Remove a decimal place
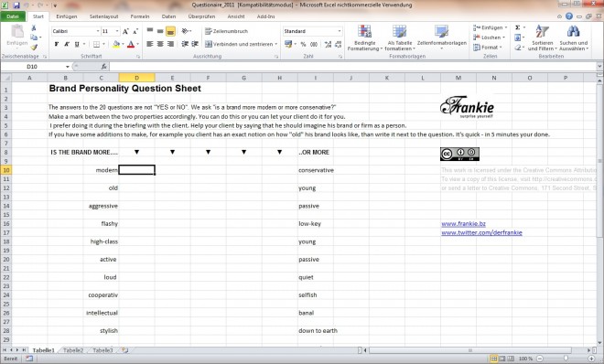This screenshot has width=604, height=364. pyautogui.click(x=338, y=44)
